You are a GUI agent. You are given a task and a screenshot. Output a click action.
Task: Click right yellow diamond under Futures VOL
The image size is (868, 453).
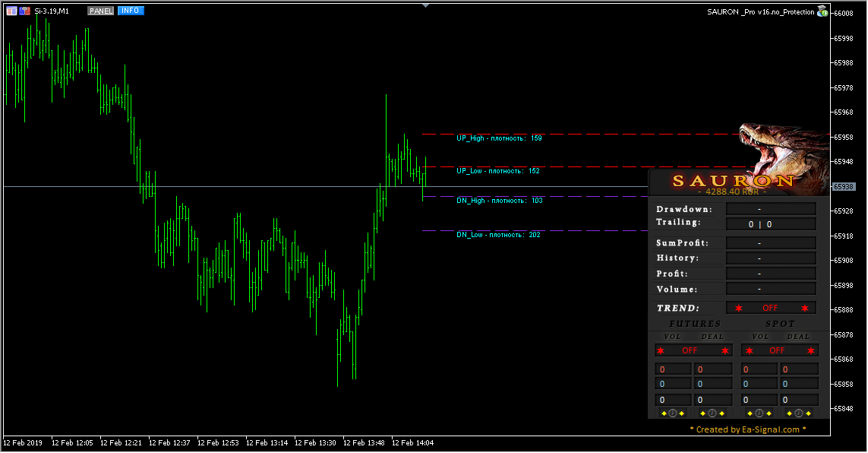point(681,413)
